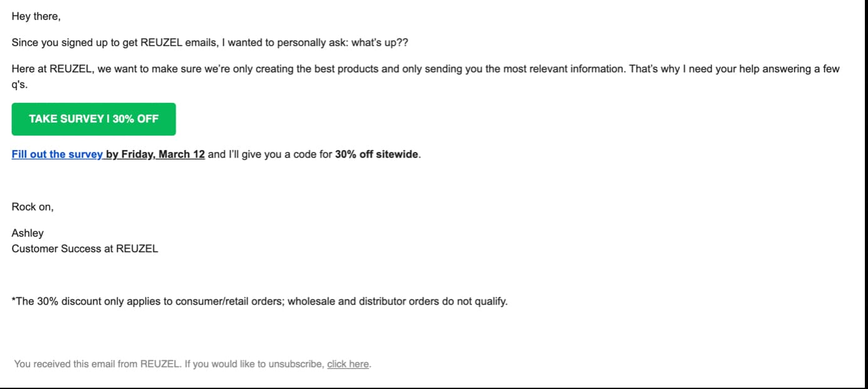Click the bold 30% off sitewide text
The height and width of the screenshot is (389, 868).
[x=376, y=154]
